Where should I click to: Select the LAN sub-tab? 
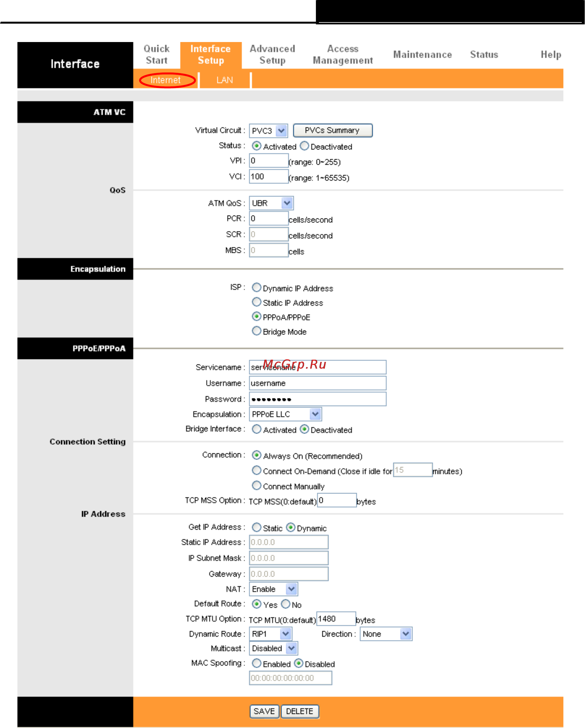click(225, 80)
